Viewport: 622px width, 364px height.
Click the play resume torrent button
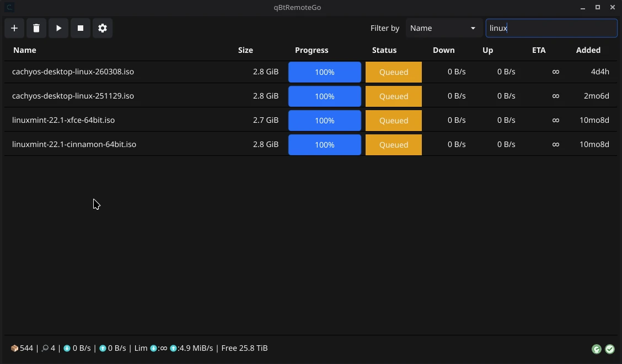[x=58, y=28]
